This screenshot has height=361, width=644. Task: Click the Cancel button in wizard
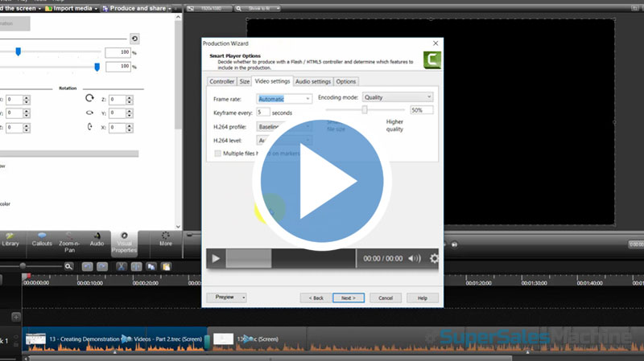385,297
